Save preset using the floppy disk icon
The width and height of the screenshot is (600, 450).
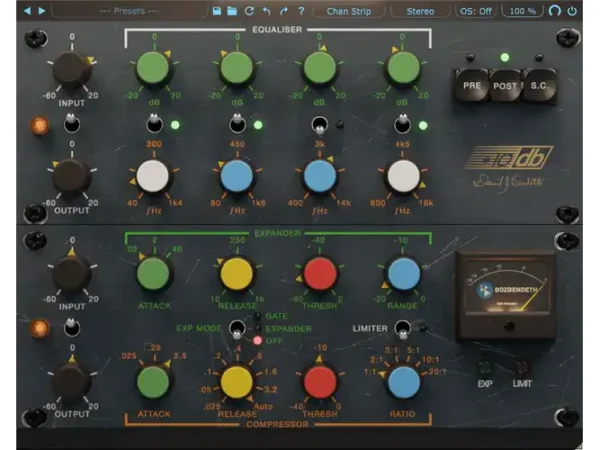tap(217, 11)
